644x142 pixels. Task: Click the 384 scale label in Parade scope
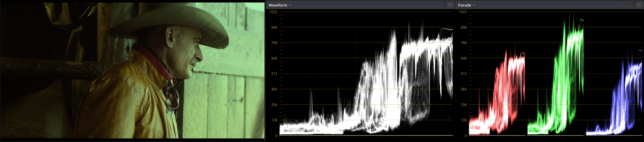(464, 89)
